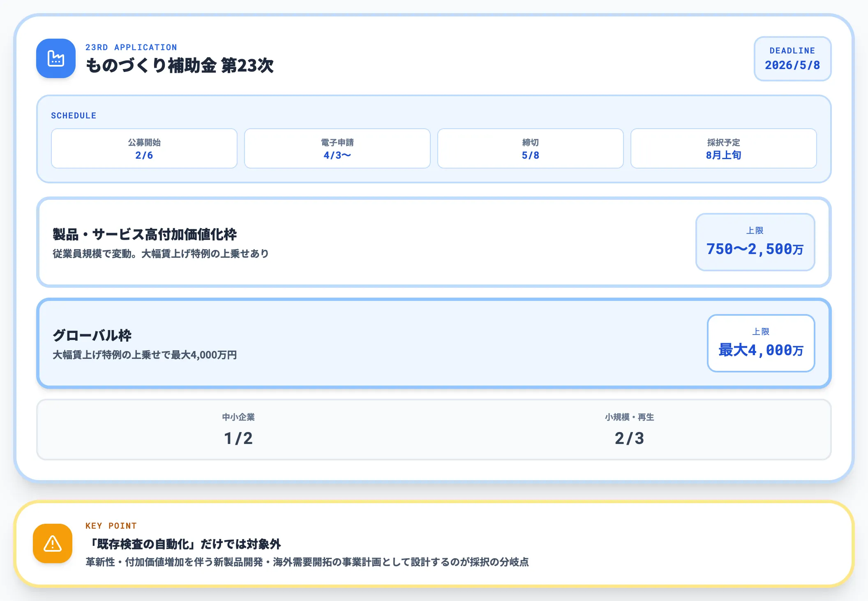Click the DEADLINE 2026/5/8 badge
Viewport: 868px width, 601px height.
(x=792, y=59)
